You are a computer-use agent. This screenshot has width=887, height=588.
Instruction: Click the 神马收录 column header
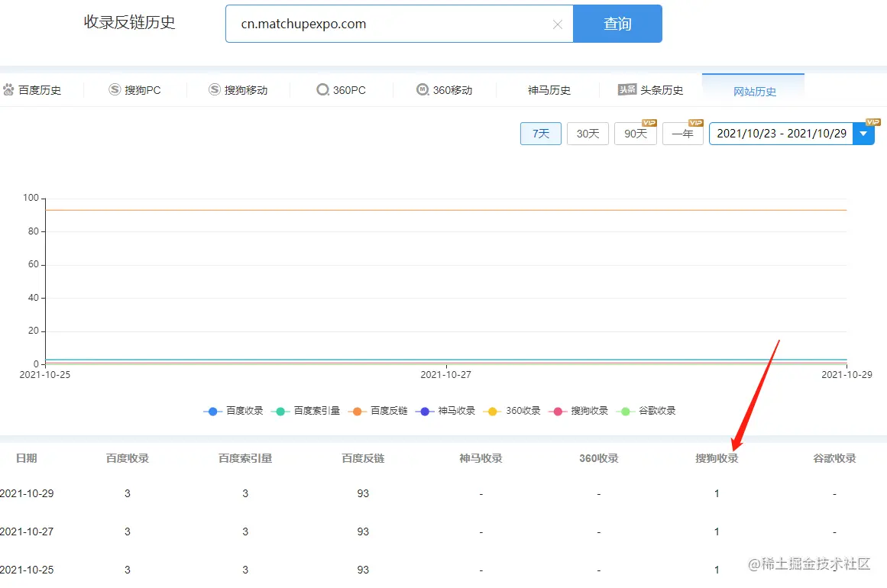coord(481,458)
